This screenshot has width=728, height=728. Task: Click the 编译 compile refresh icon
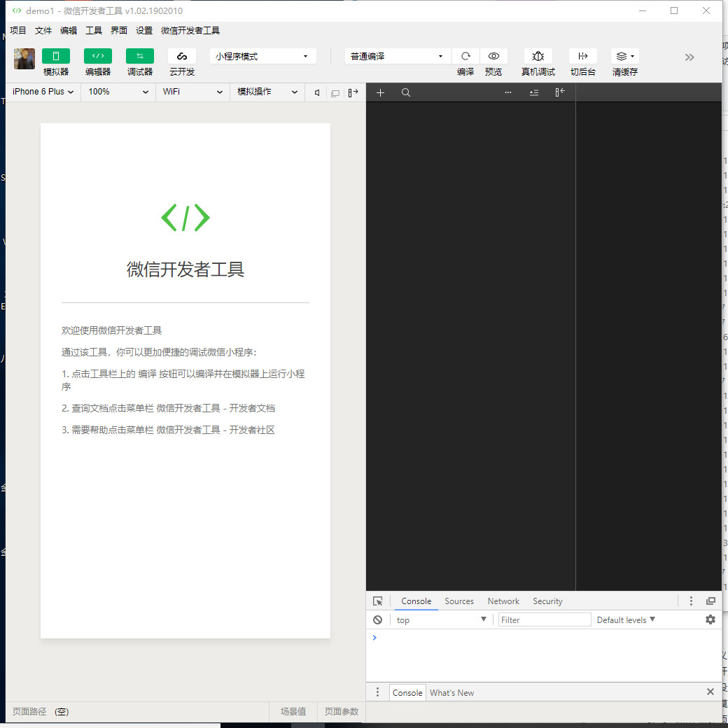465,56
